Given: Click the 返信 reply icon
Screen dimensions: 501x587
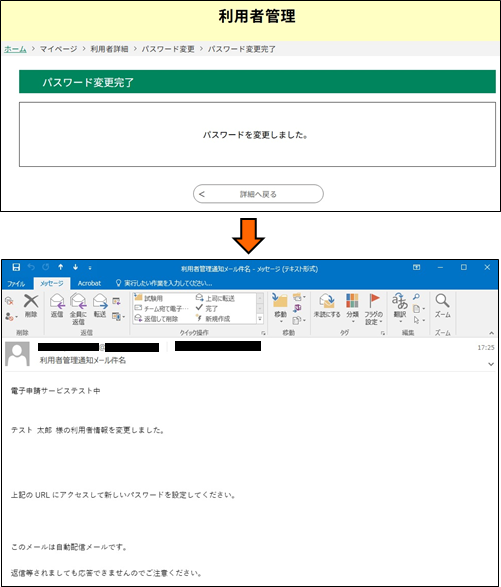Looking at the screenshot, I should (57, 305).
